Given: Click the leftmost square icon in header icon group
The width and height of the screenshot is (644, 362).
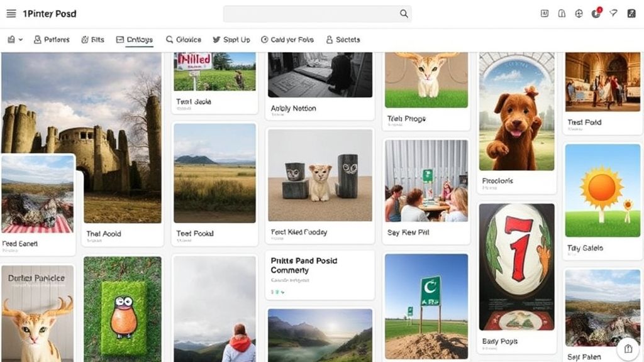Looking at the screenshot, I should [545, 14].
